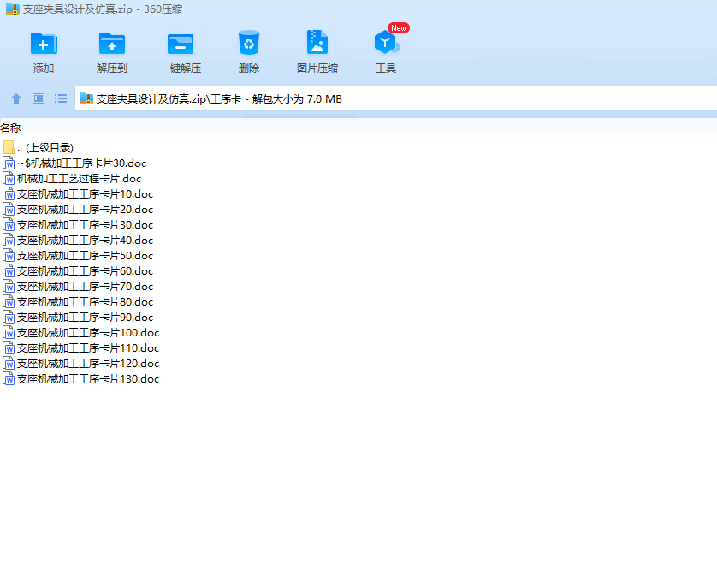
Task: Click the 解压到 (Extract to) icon
Action: (112, 44)
